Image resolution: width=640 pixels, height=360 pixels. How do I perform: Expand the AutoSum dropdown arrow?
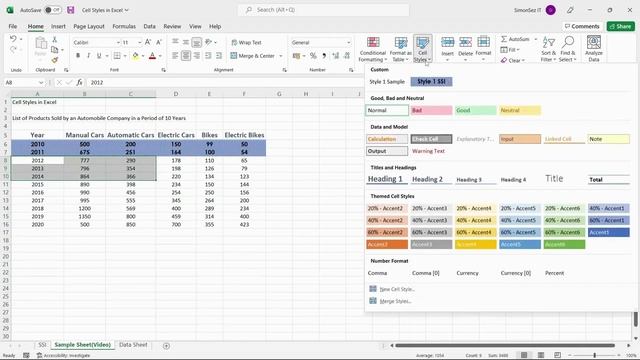pyautogui.click(x=536, y=39)
